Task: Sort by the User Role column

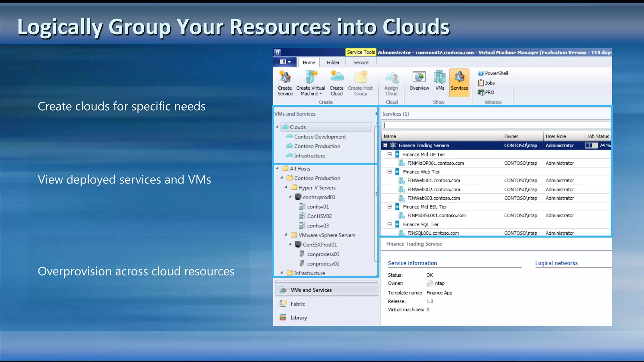Action: 564,136
